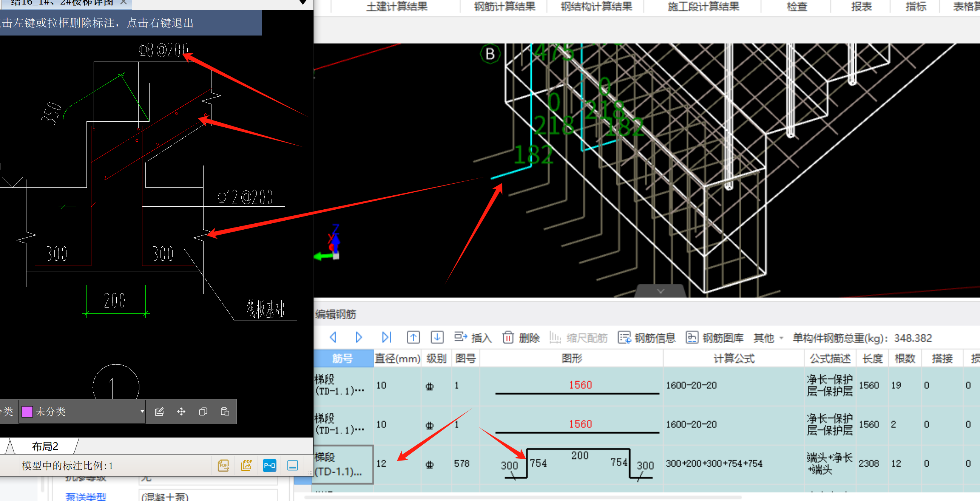The image size is (980, 501).
Task: Move the rebar row up
Action: (x=413, y=337)
